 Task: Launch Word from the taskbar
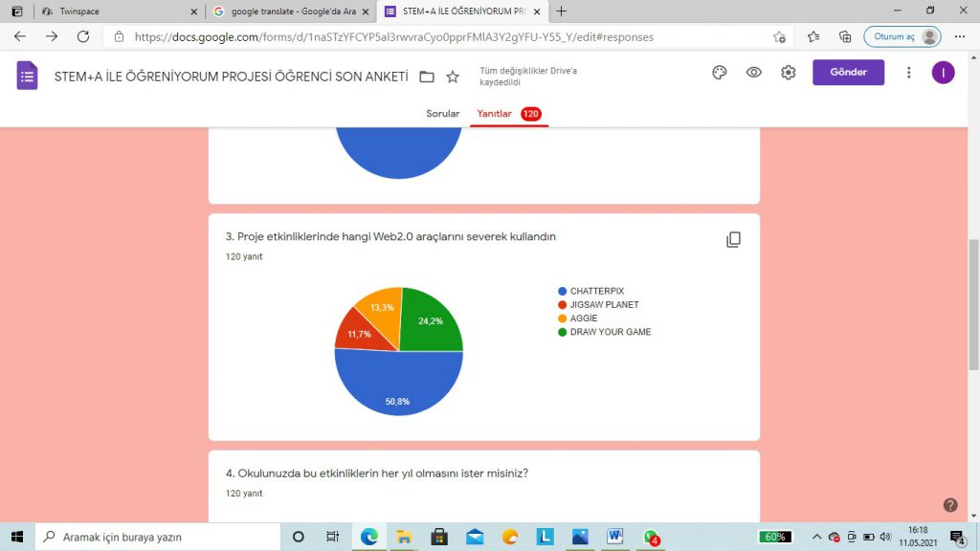pyautogui.click(x=614, y=537)
